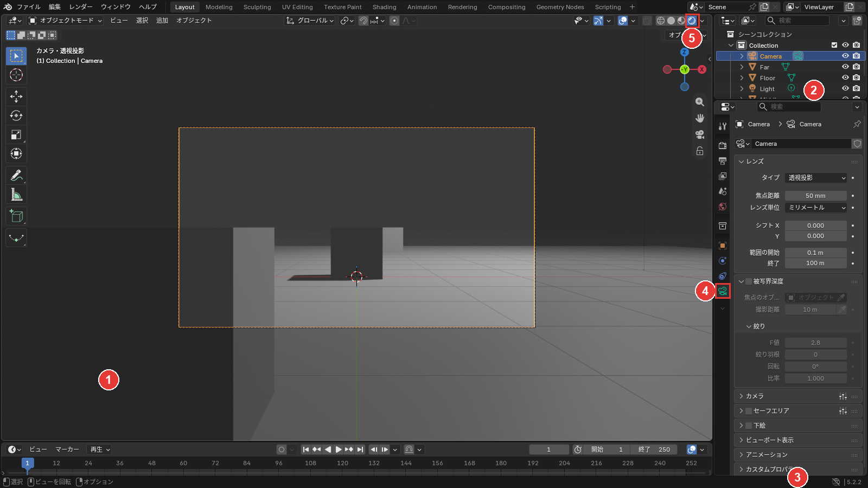Switch to the Geometry Nodes workspace tab
The image size is (868, 488).
coord(560,7)
